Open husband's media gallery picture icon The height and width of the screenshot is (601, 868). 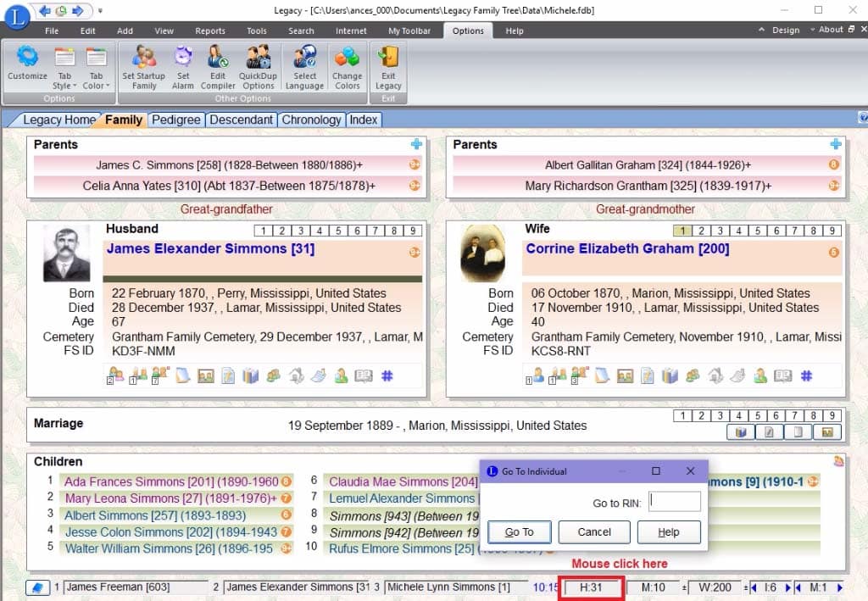[206, 376]
